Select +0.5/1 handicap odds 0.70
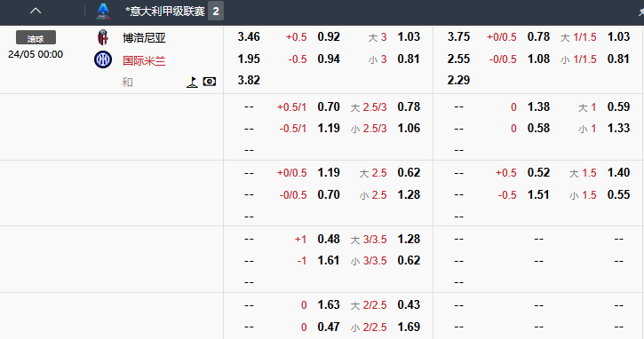This screenshot has width=644, height=339. coord(329,107)
